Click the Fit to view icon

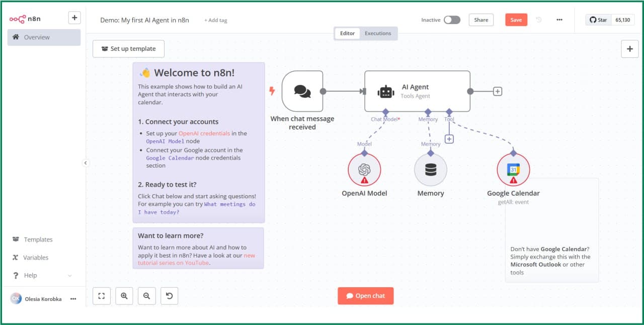click(x=102, y=296)
